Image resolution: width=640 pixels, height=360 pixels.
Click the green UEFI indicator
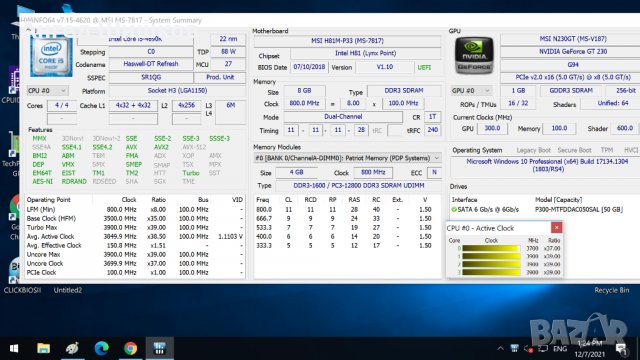click(x=424, y=67)
